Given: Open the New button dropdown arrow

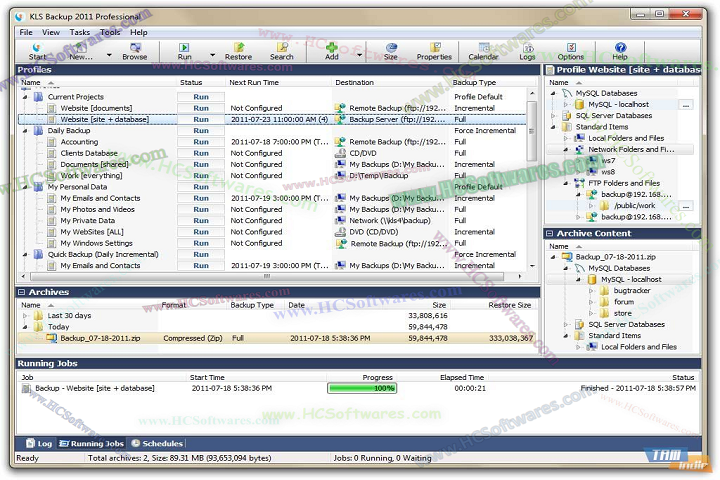Looking at the screenshot, I should pos(109,55).
